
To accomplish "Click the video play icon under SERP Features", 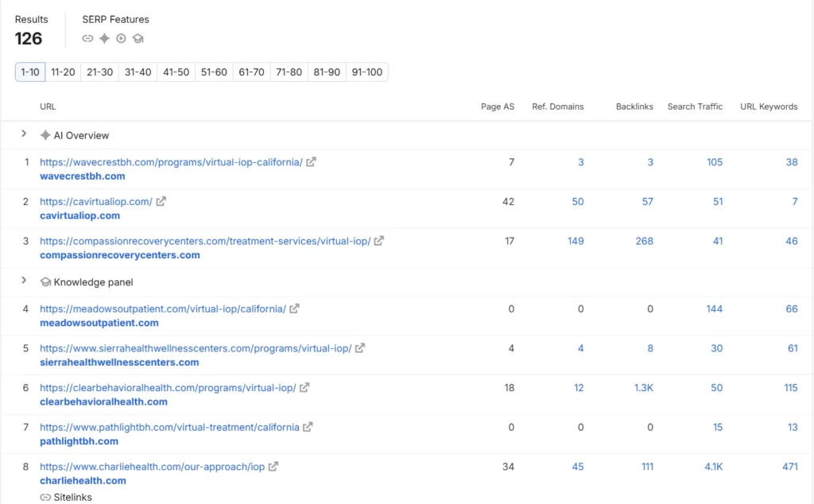I will [x=121, y=38].
